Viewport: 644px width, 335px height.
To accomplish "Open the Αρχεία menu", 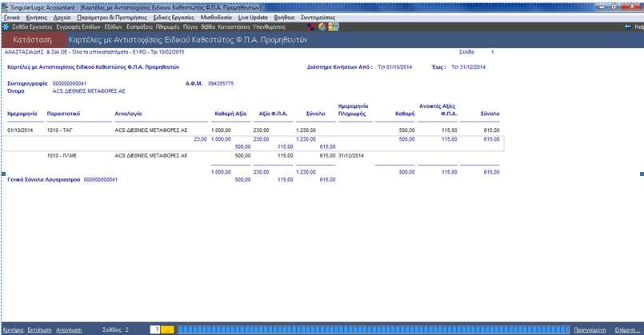I will coord(62,18).
